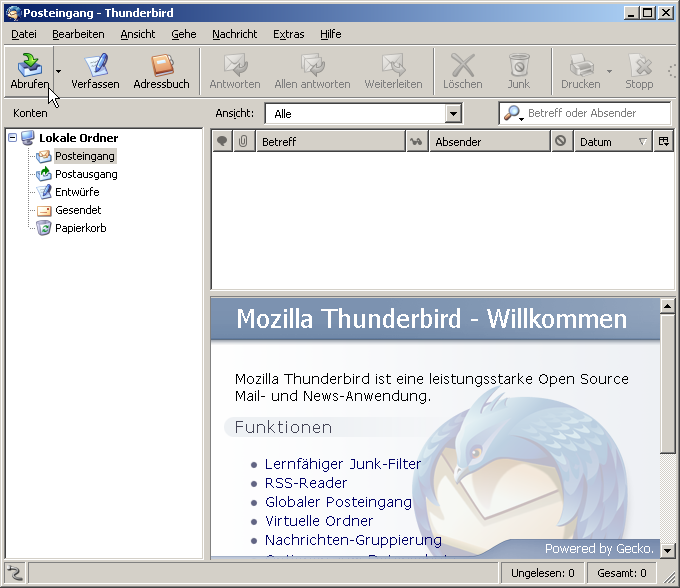Open the Bearbeiten menu

[x=78, y=34]
